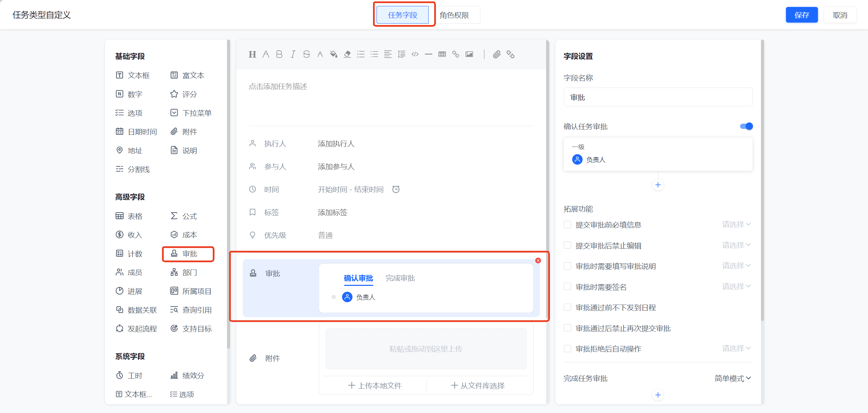Remove the 审批 field via red X

(538, 261)
